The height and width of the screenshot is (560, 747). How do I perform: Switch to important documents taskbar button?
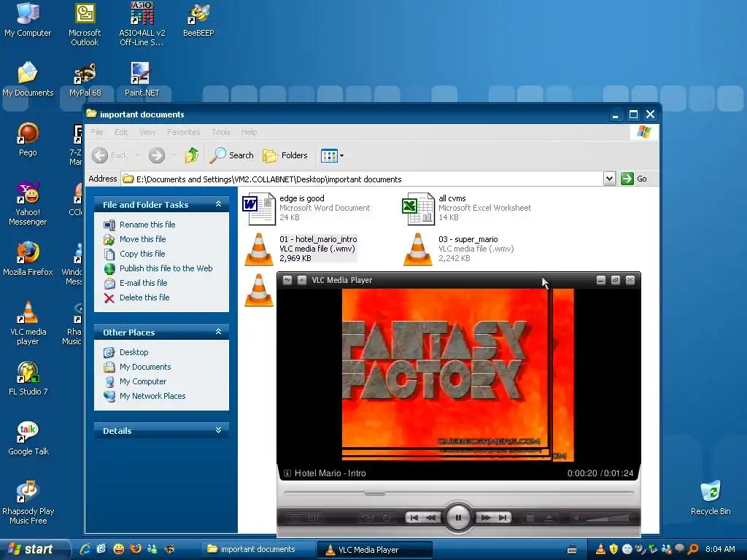(258, 549)
